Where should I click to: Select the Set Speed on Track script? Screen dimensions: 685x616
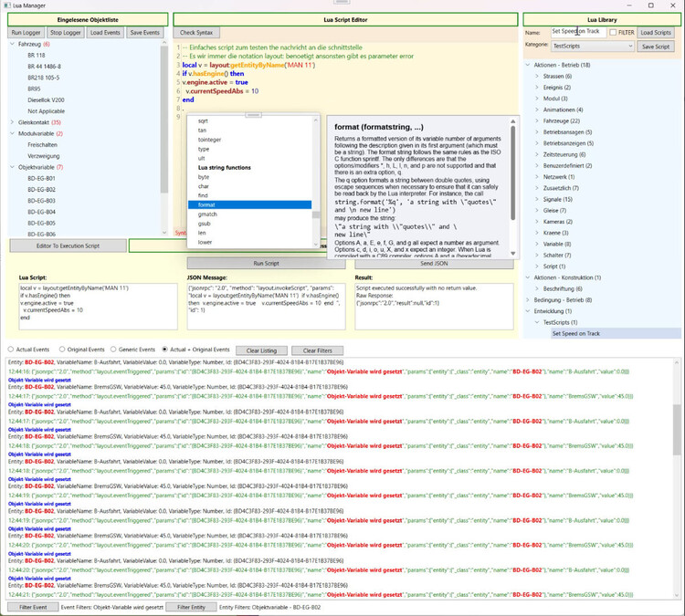(575, 333)
